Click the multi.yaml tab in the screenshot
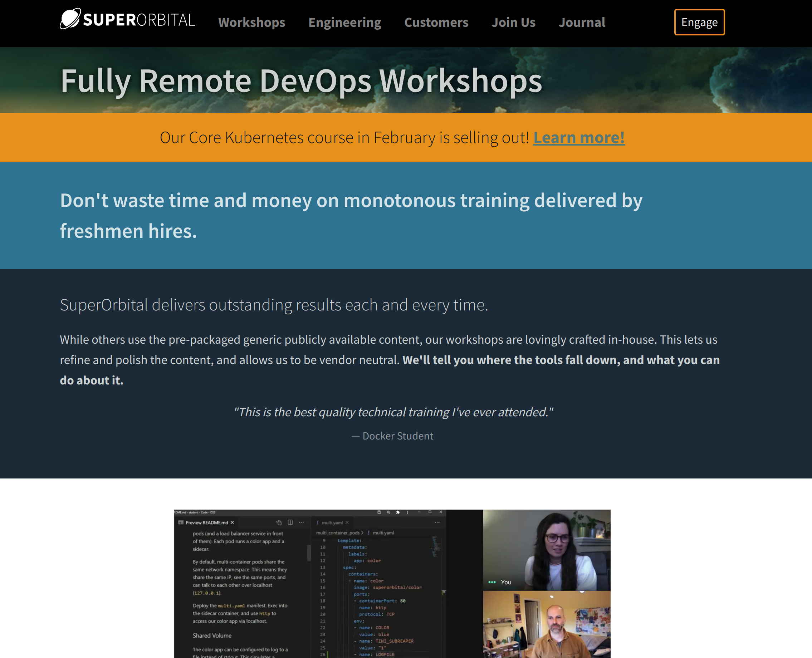 pyautogui.click(x=332, y=522)
